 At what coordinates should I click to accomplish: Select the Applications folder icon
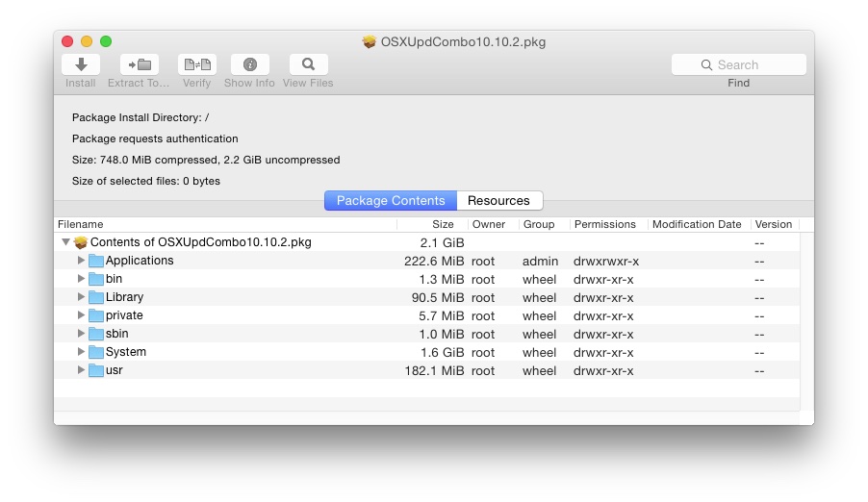pos(96,261)
